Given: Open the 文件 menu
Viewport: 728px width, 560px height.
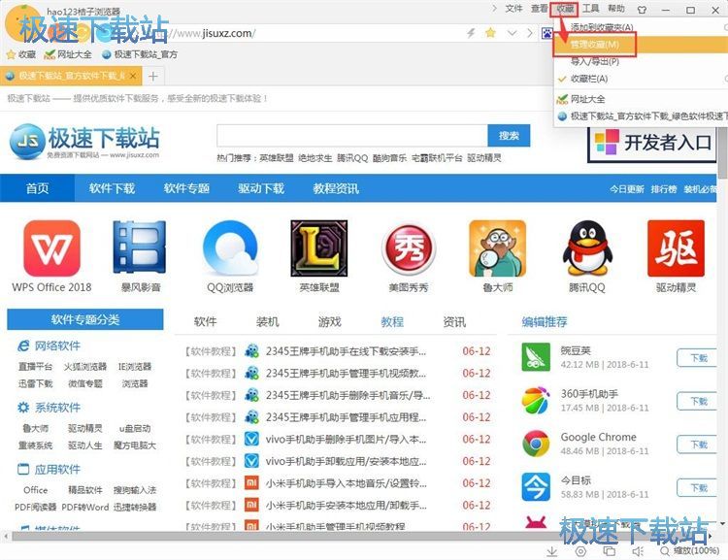Looking at the screenshot, I should point(513,9).
